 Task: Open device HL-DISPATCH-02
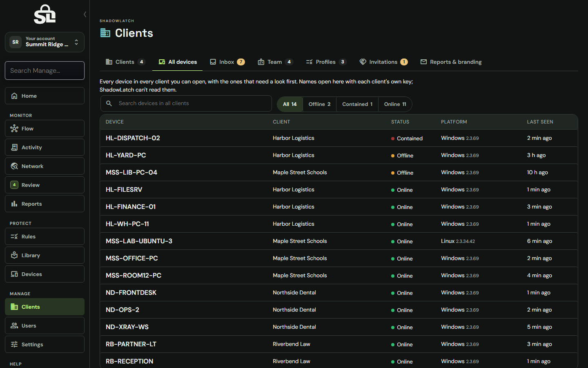[x=133, y=138]
